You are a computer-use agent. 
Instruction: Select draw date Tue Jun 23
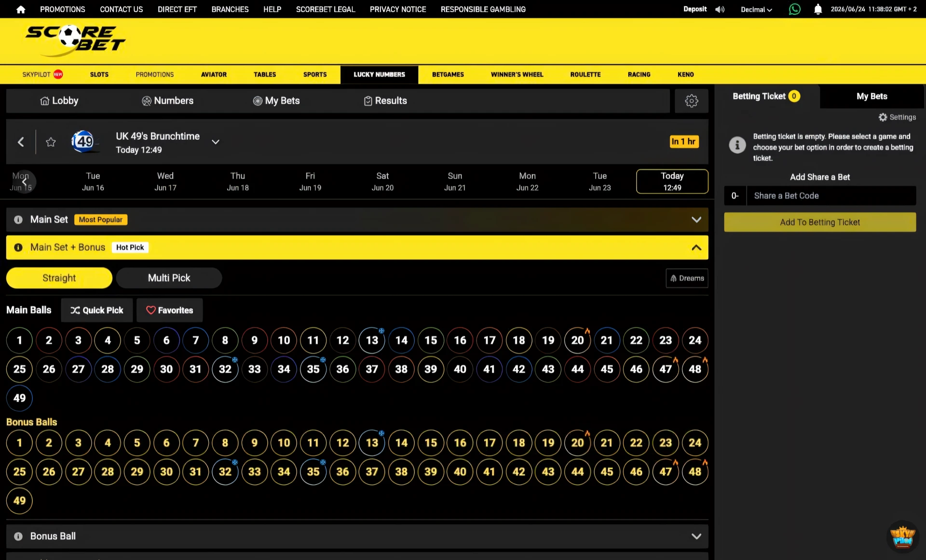pyautogui.click(x=599, y=181)
